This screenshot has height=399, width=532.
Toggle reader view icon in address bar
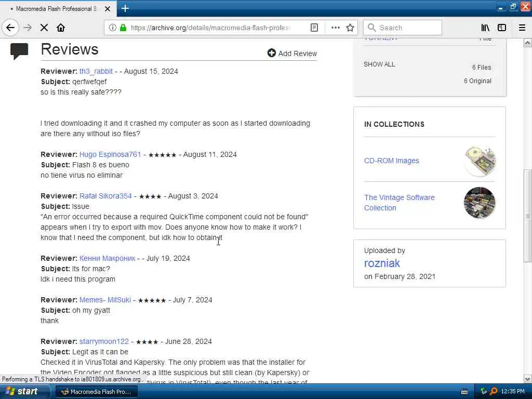pyautogui.click(x=314, y=28)
